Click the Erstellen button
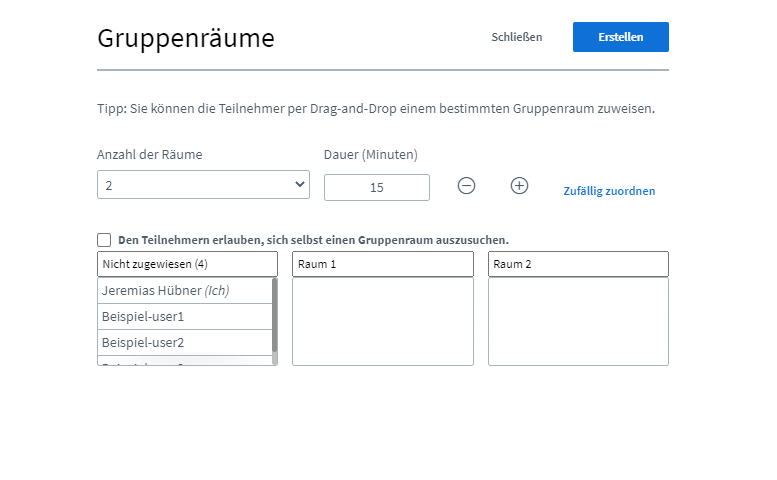Screen dimensions: 777x480 coord(620,37)
